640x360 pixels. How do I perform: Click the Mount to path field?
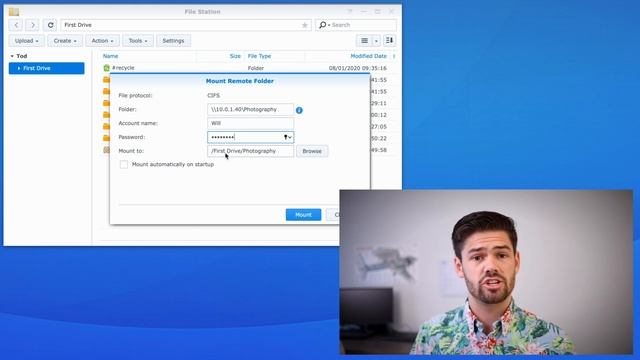coord(250,151)
